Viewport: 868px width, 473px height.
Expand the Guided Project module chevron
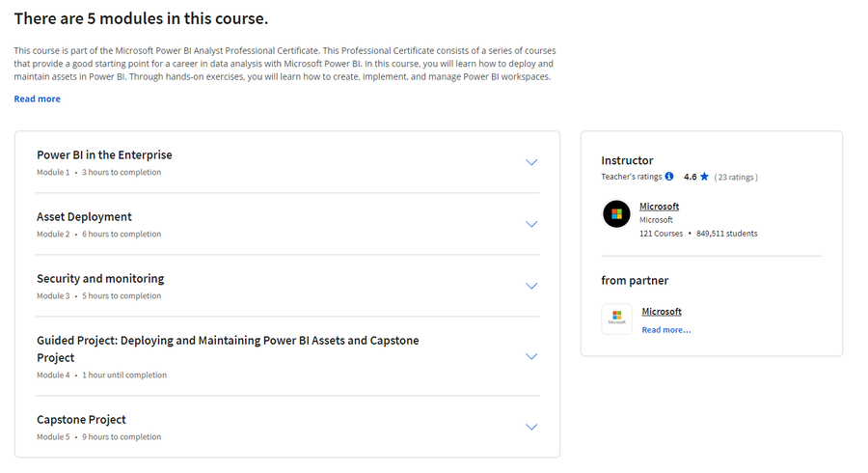531,357
